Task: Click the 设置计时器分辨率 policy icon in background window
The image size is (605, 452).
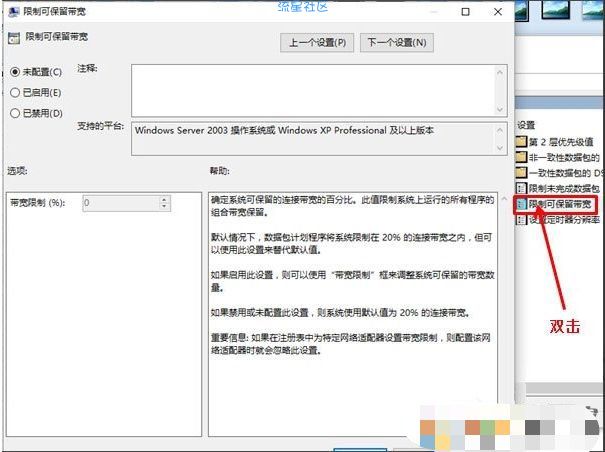Action: [521, 220]
